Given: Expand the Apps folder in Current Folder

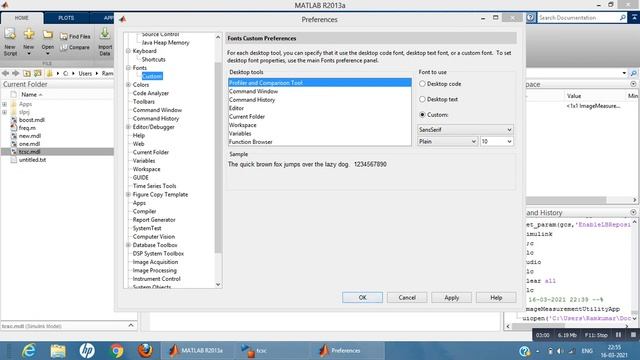Looking at the screenshot, I should pyautogui.click(x=4, y=104).
